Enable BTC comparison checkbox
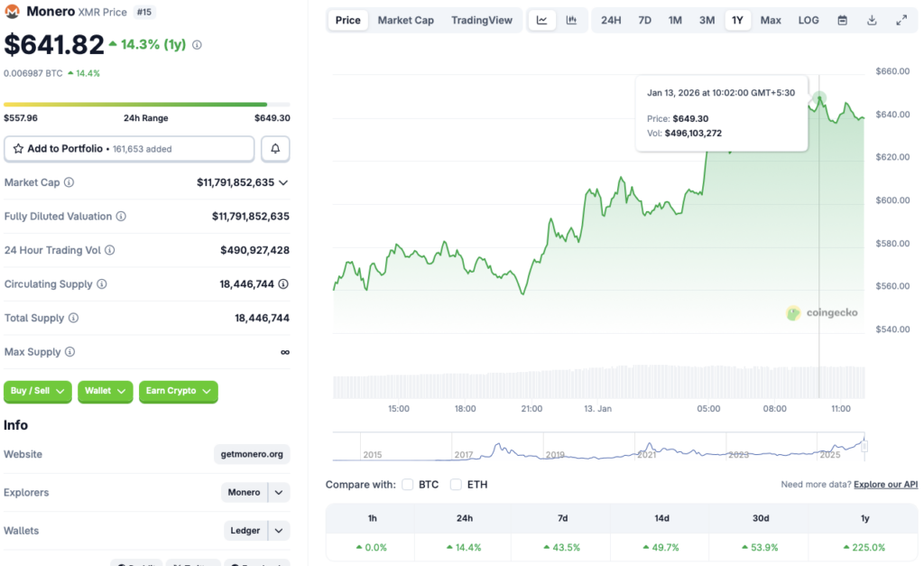Viewport: 924px width, 566px height. pyautogui.click(x=408, y=484)
